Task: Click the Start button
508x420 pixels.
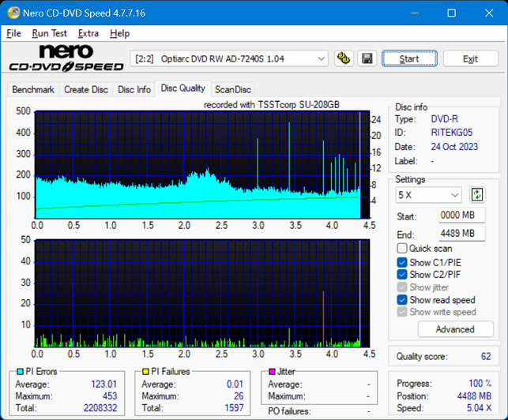Action: [x=409, y=58]
